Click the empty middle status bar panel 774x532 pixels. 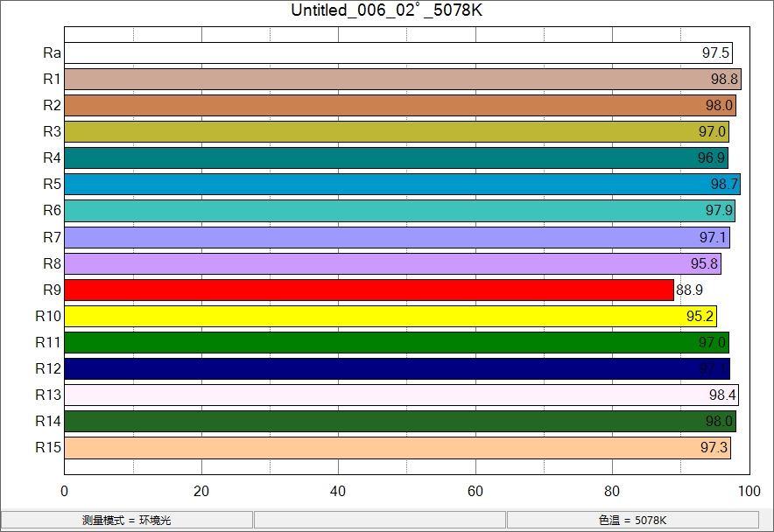[x=379, y=520]
